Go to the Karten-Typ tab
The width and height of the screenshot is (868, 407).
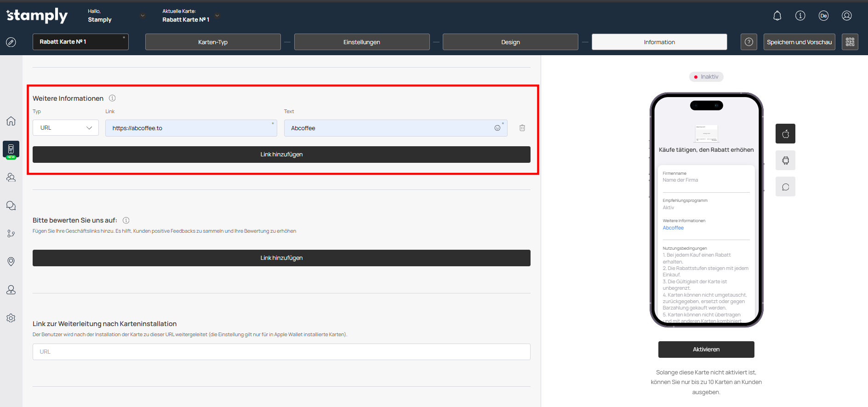click(x=213, y=42)
